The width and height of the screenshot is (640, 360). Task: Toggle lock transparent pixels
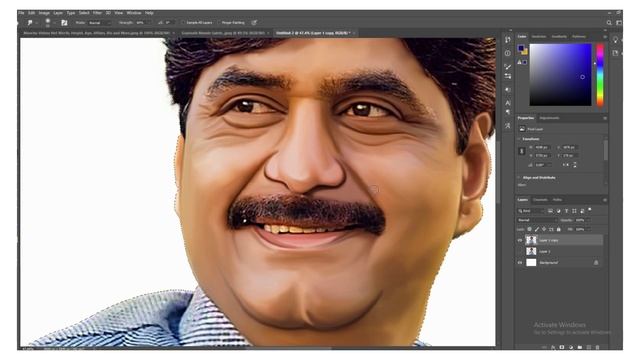[x=529, y=229]
